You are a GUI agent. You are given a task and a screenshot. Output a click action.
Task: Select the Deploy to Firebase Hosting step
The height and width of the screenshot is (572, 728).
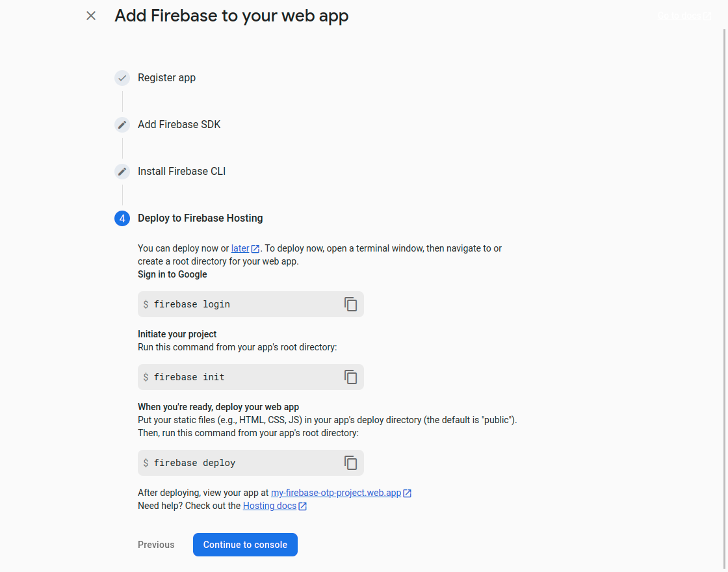tap(200, 218)
